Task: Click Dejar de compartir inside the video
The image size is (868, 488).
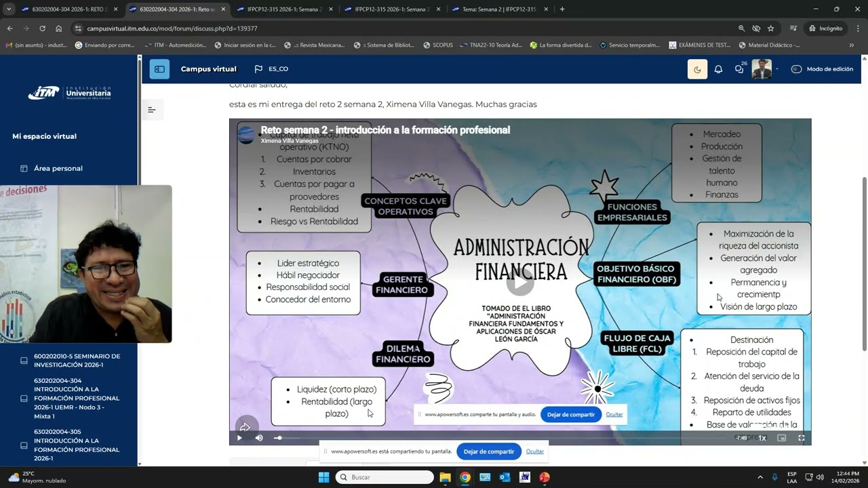Action: click(x=571, y=415)
